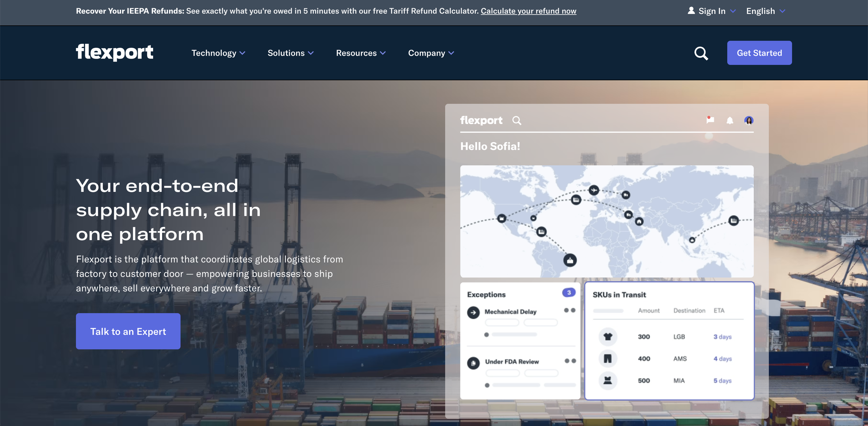Click the search icon in the dashboard preview
Screen dimensions: 868x426
tap(517, 121)
